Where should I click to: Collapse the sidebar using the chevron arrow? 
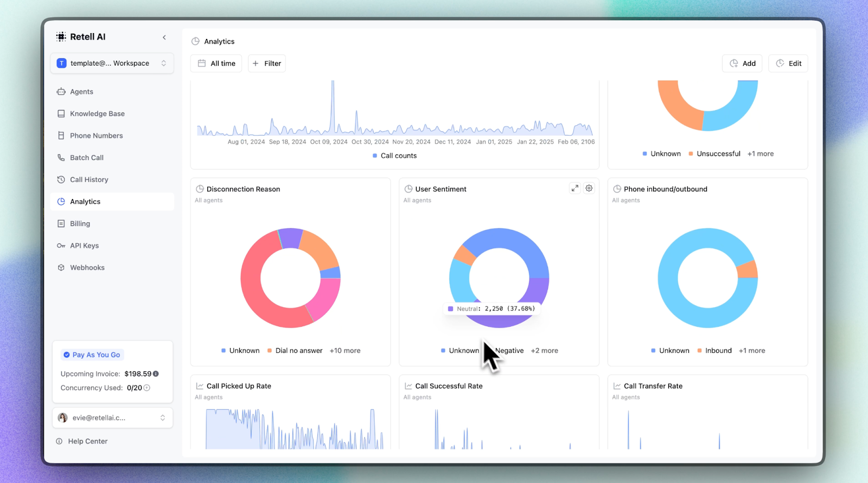coord(164,37)
